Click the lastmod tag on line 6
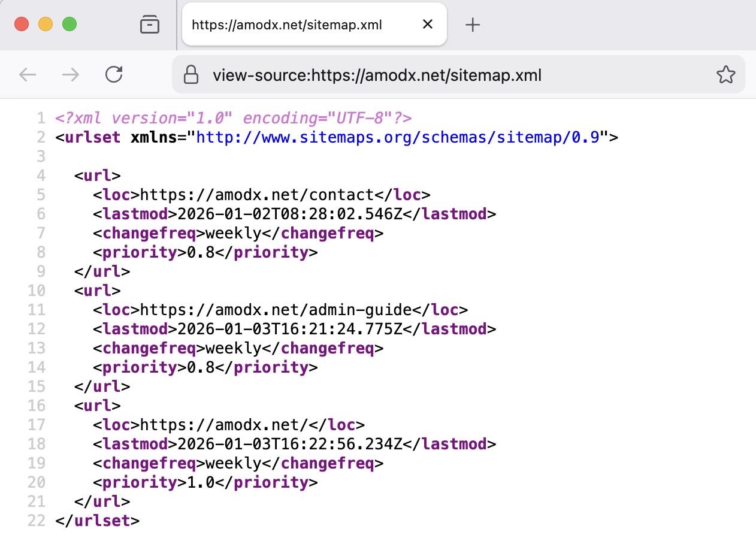Image resolution: width=756 pixels, height=550 pixels. [x=136, y=213]
